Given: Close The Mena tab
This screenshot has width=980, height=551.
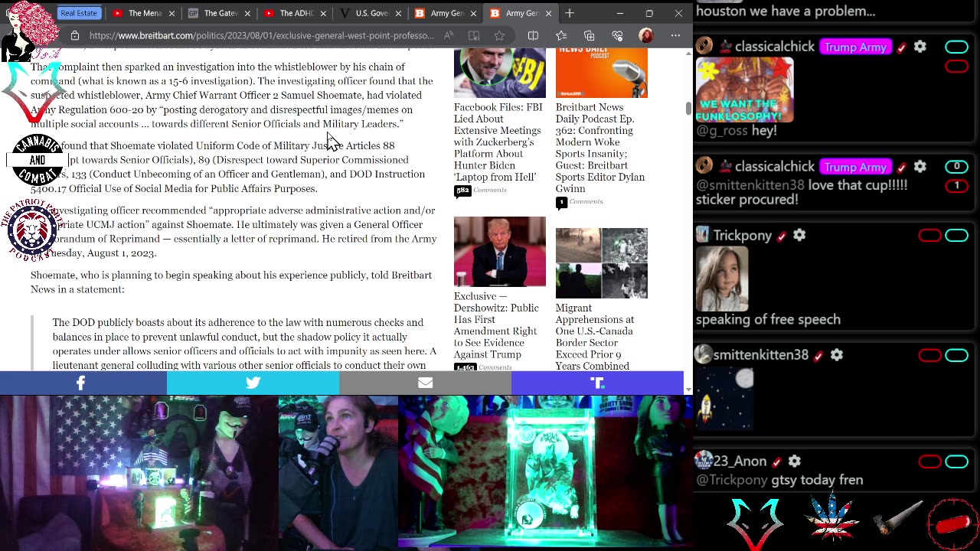Looking at the screenshot, I should (x=171, y=13).
